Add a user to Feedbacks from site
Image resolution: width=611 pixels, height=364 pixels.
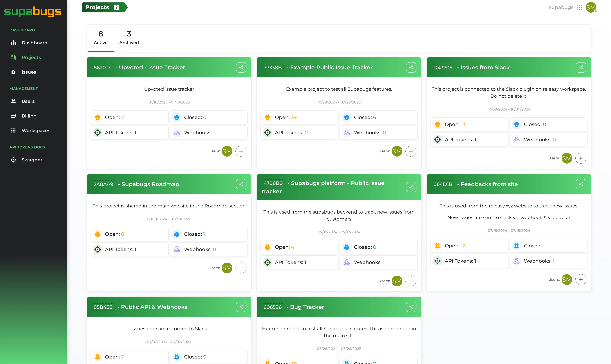coord(581,279)
